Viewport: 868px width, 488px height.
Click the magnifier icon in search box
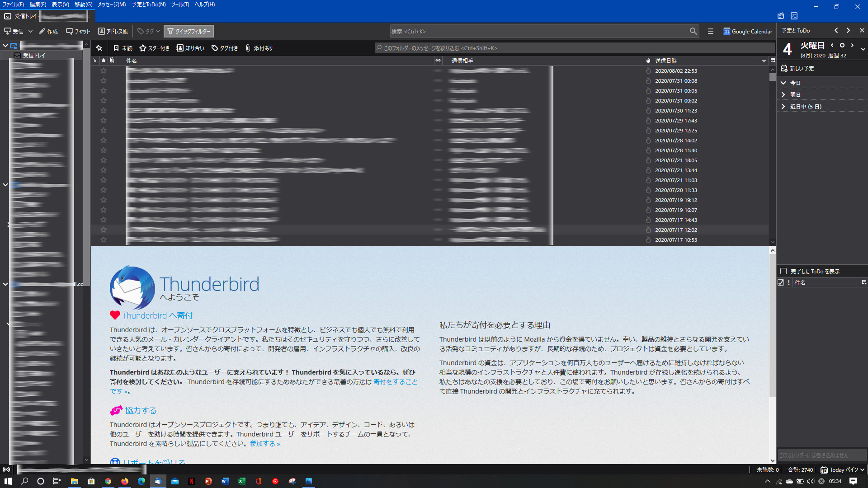[x=693, y=31]
